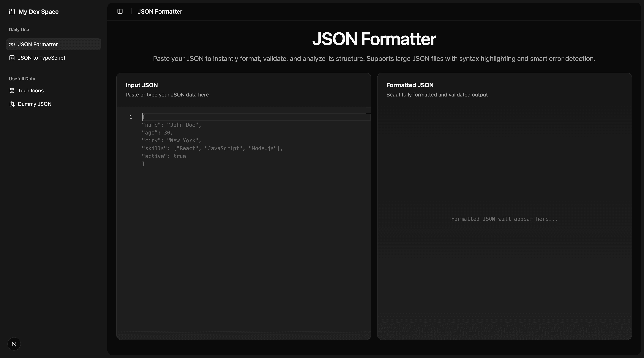644x358 pixels.
Task: Select the Tech Icons sidebar entry
Action: [31, 91]
